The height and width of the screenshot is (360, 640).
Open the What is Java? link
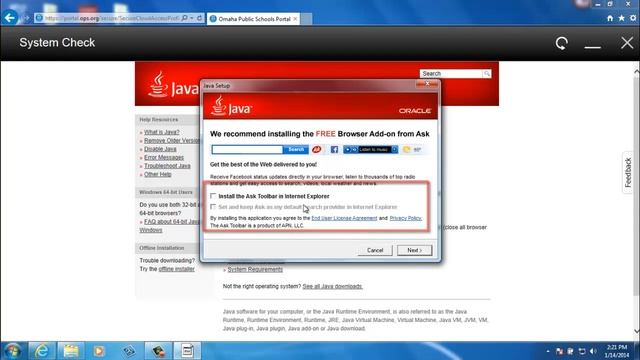tap(162, 132)
